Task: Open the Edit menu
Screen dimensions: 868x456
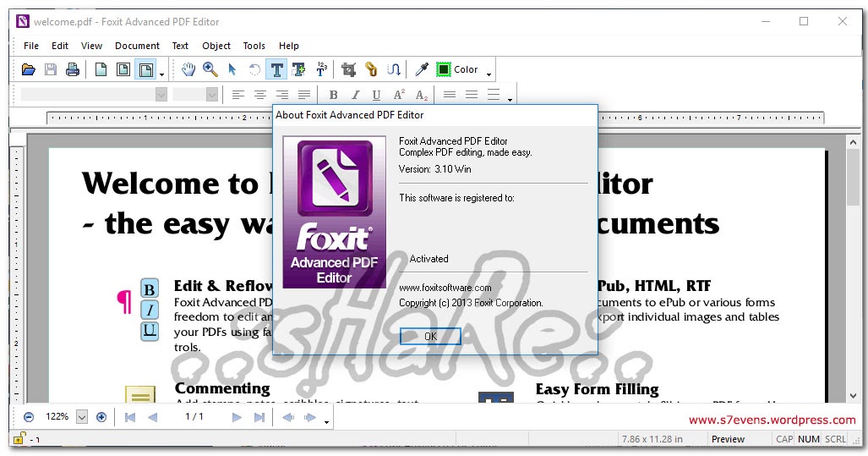Action: [60, 46]
